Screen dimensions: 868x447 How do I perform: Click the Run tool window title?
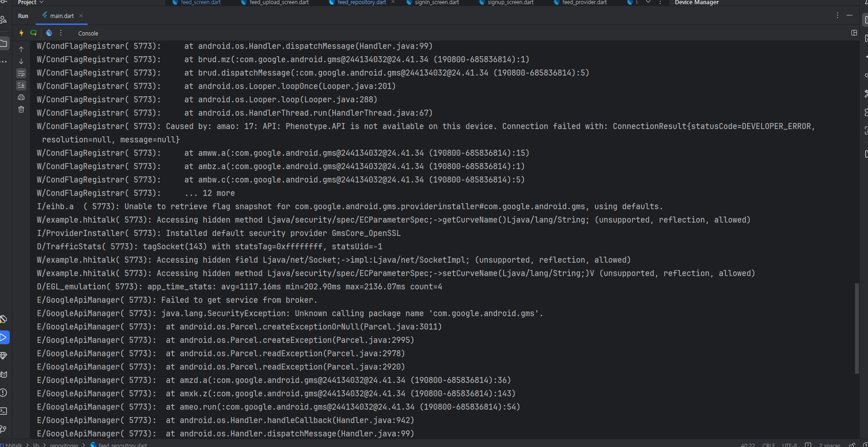[23, 16]
